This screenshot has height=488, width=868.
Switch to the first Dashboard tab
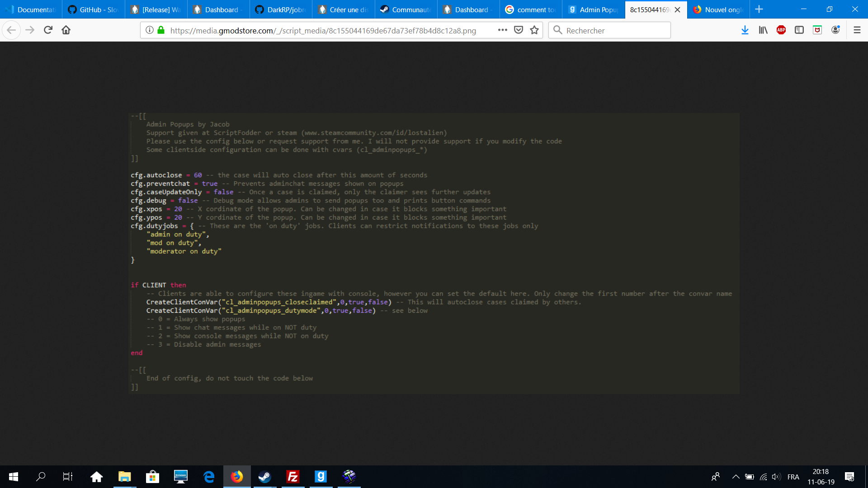click(219, 9)
